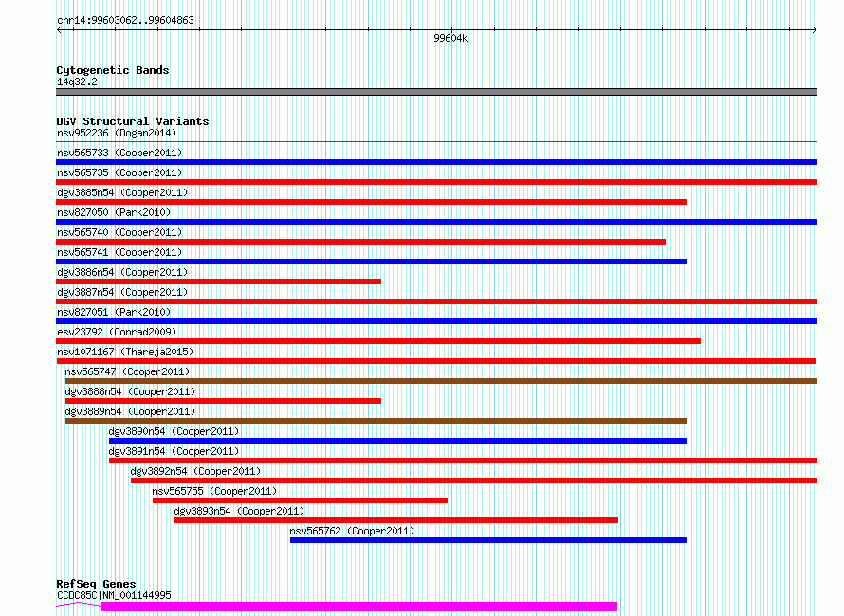Viewport: 844px width, 616px height.
Task: Click the short red dgv3886n54 bar
Action: tap(218, 281)
